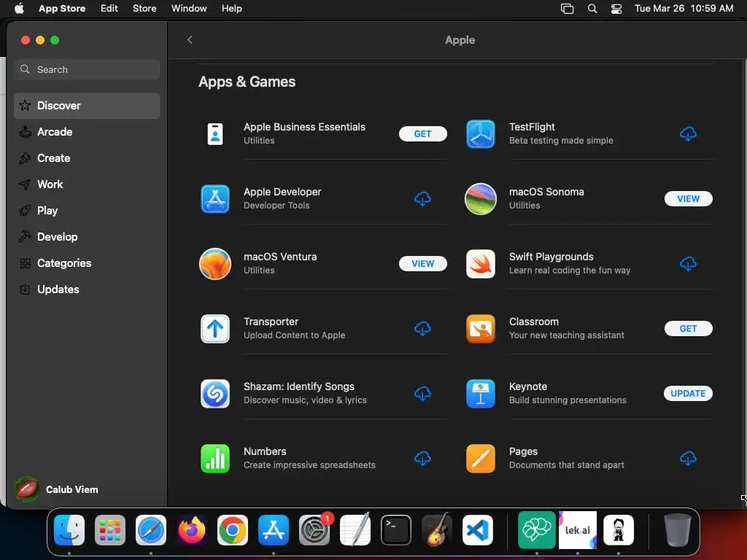The width and height of the screenshot is (747, 560).
Task: Open Spotlight search in menu bar
Action: pyautogui.click(x=592, y=8)
